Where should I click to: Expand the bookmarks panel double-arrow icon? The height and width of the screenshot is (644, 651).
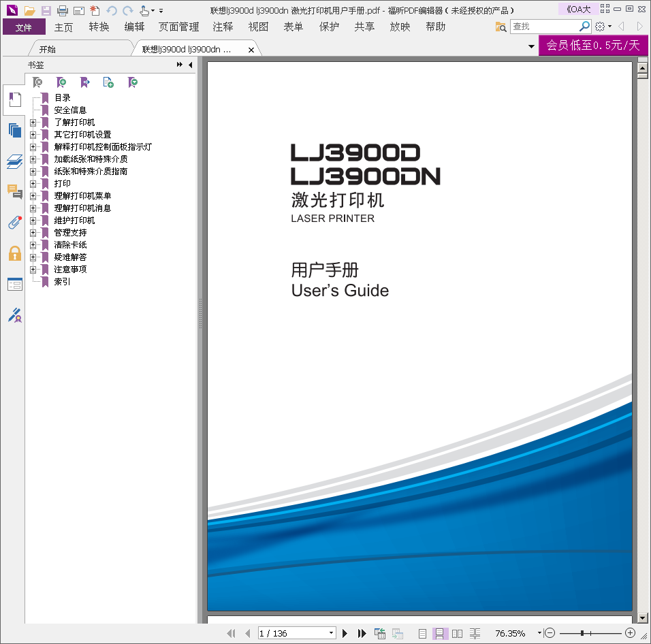point(179,65)
